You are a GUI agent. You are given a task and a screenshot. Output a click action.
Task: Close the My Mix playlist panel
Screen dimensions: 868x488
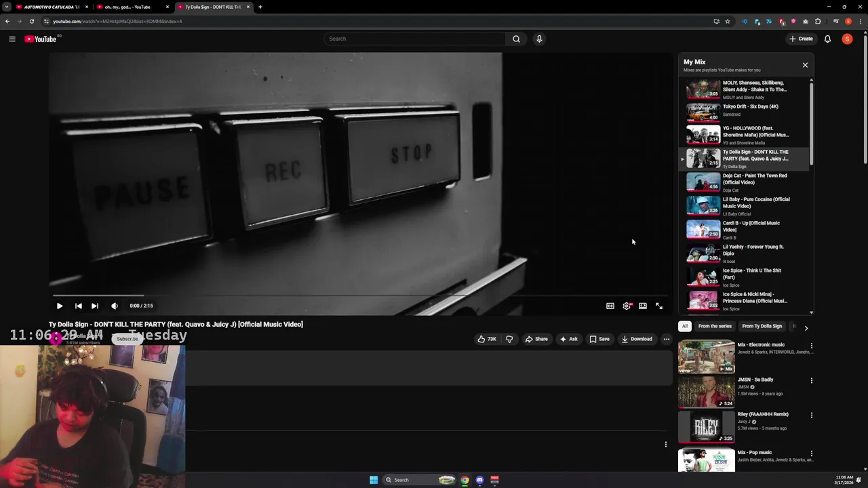(805, 65)
